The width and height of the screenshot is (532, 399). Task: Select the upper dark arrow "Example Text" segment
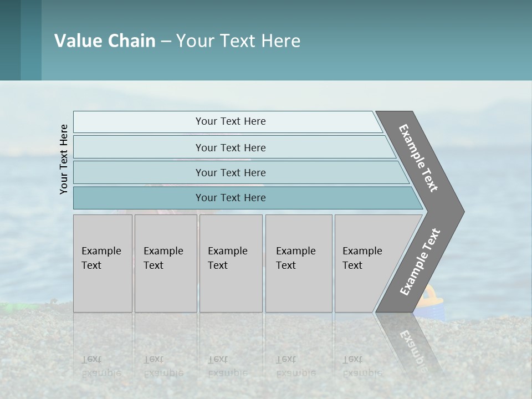click(x=419, y=158)
